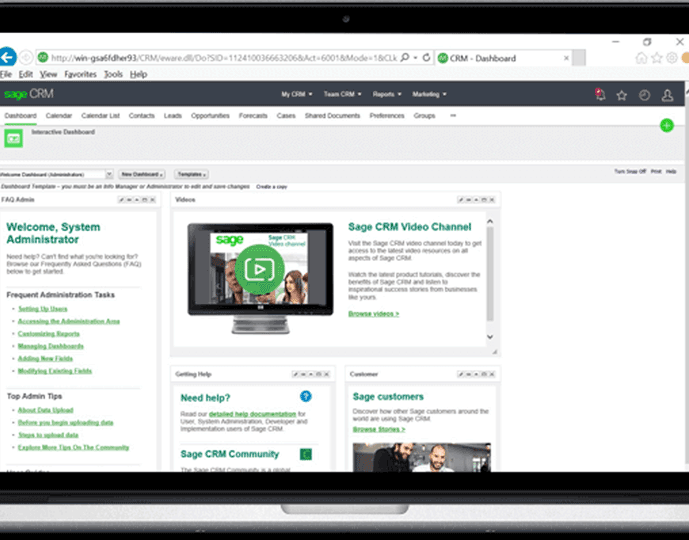
Task: Click the green plus New button
Action: 667,125
